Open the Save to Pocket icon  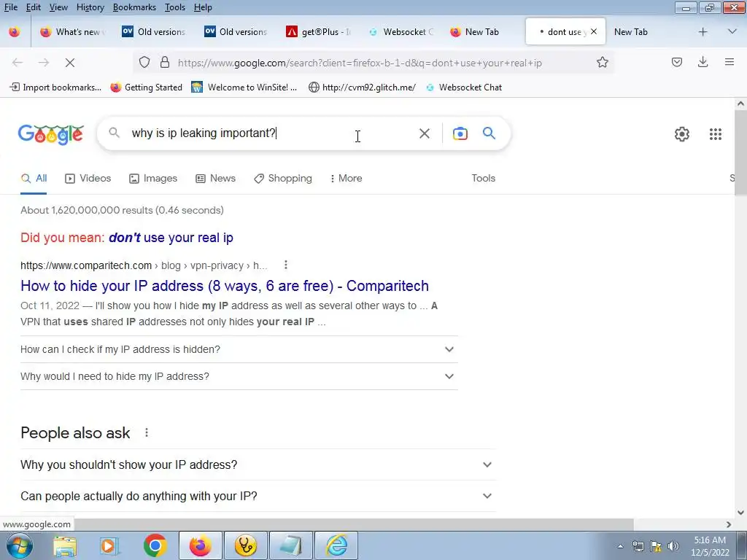tap(676, 63)
